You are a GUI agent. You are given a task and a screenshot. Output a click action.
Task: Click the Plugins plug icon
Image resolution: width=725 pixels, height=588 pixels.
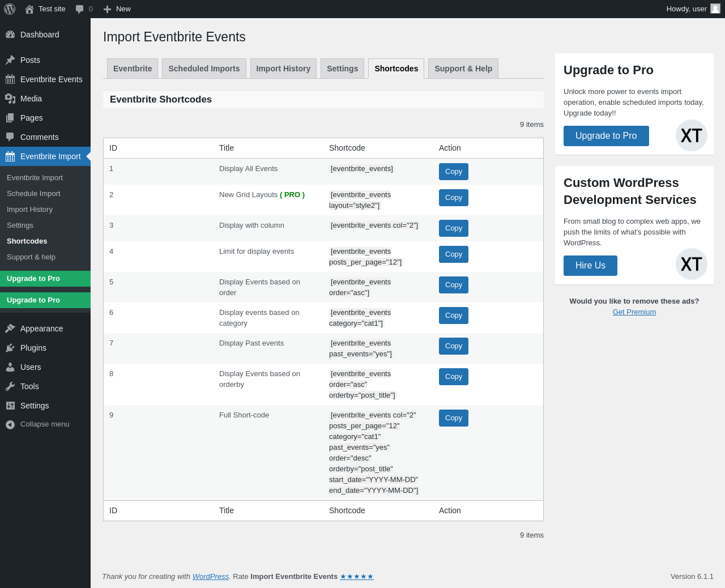click(10, 348)
